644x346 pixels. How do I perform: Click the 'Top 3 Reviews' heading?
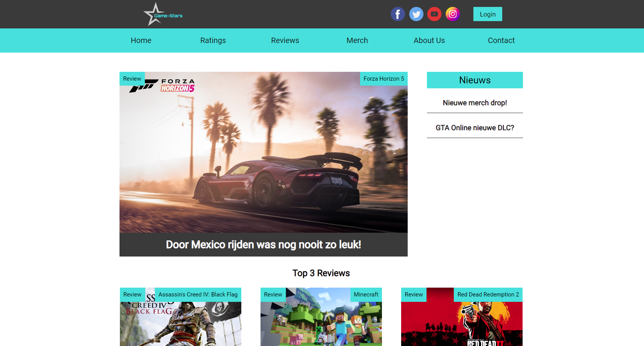pyautogui.click(x=321, y=273)
